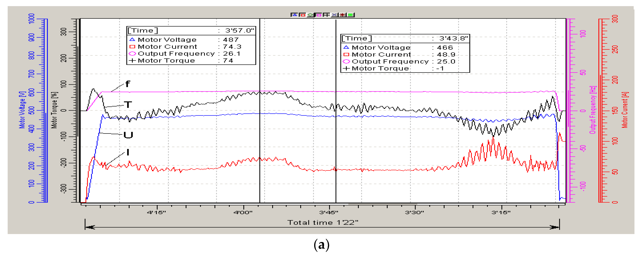644x257 pixels.
Task: Click the 3'57.0" time readout box header
Action: coord(191,30)
